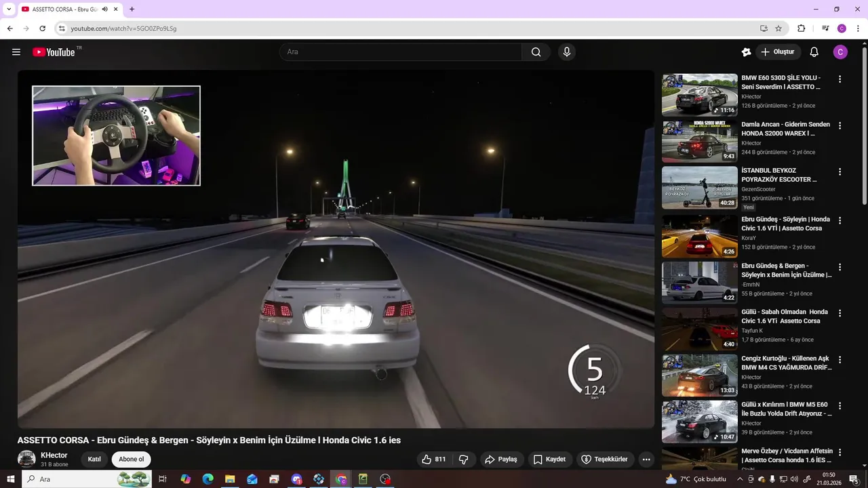Open the BMW E60 530D ŞİLE YOLU thumbnail

699,95
